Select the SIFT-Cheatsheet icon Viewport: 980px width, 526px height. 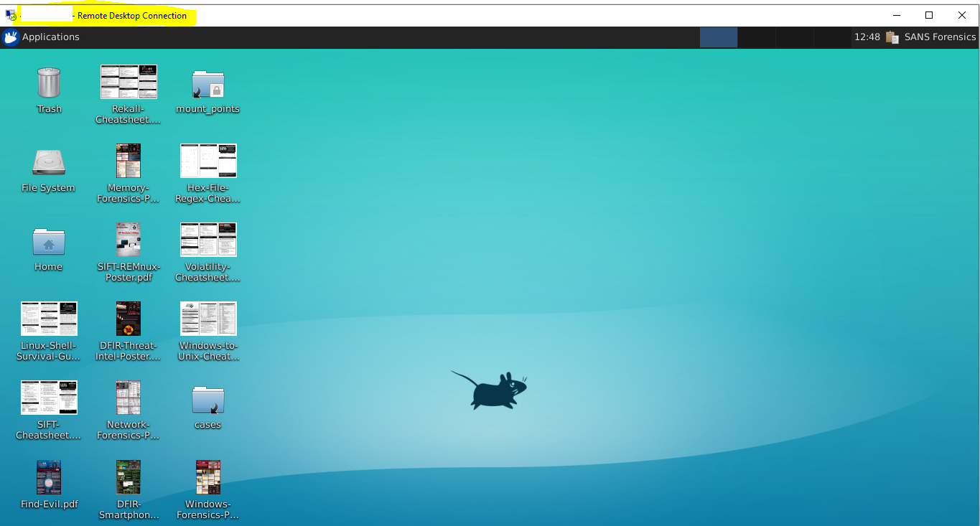(x=49, y=398)
